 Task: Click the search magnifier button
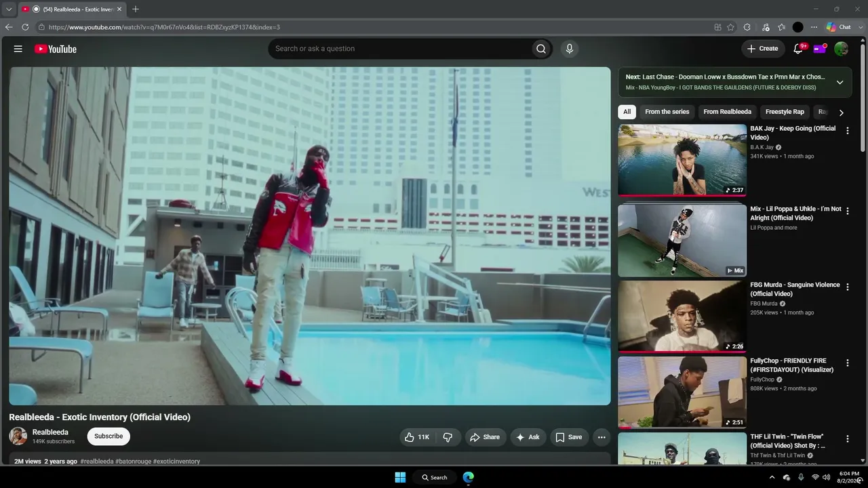point(541,49)
